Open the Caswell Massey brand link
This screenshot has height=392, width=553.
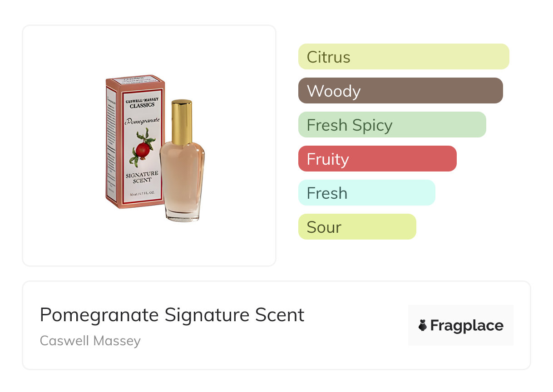[90, 341]
